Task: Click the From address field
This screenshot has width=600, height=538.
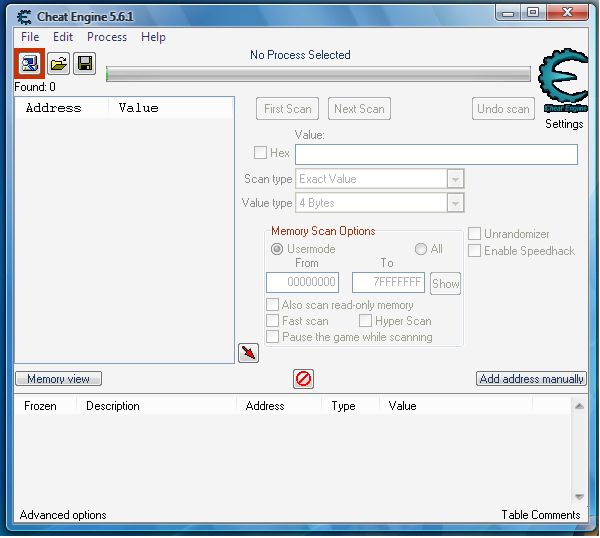Action: click(x=302, y=282)
